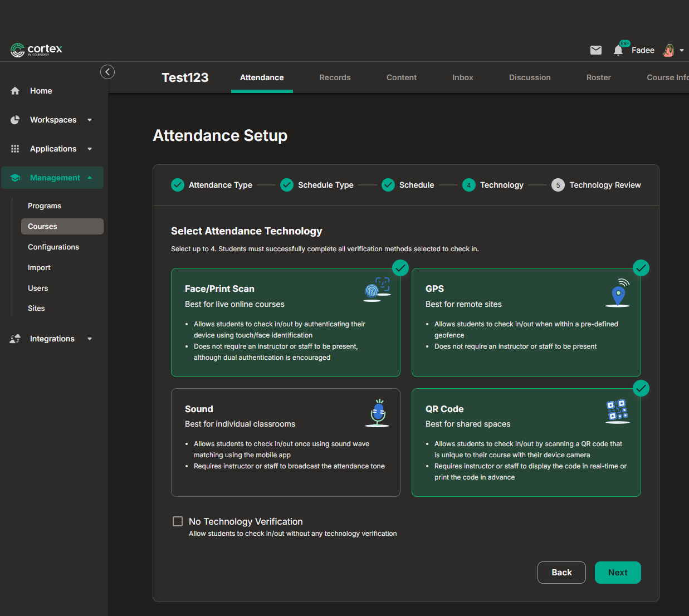Switch to the Attendance tab
The width and height of the screenshot is (689, 616).
[262, 77]
